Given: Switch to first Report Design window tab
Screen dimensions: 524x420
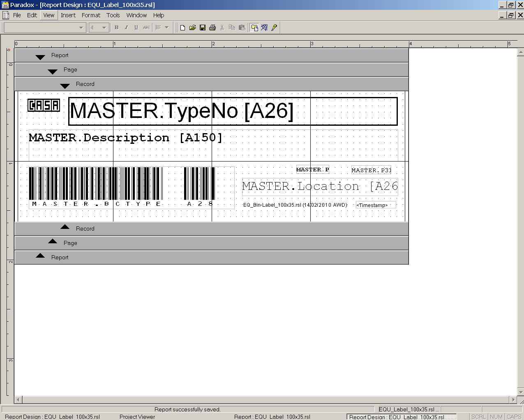Looking at the screenshot, I should [52, 417].
